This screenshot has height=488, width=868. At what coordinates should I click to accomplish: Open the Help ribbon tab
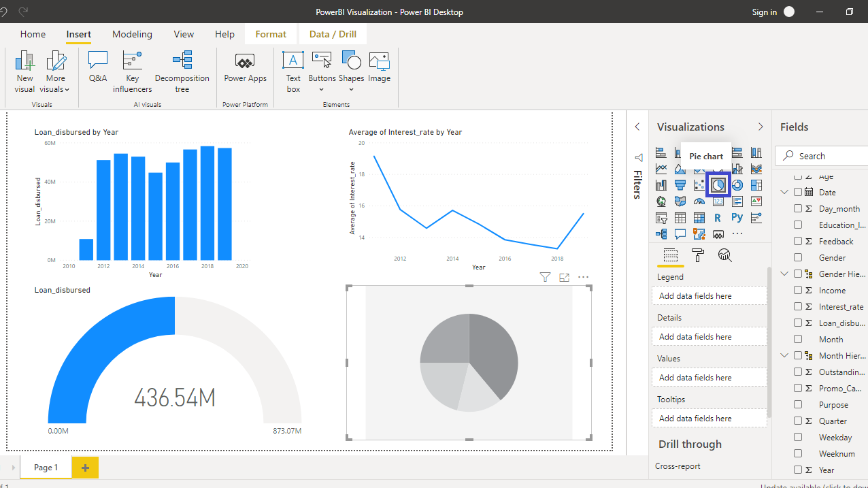(224, 34)
